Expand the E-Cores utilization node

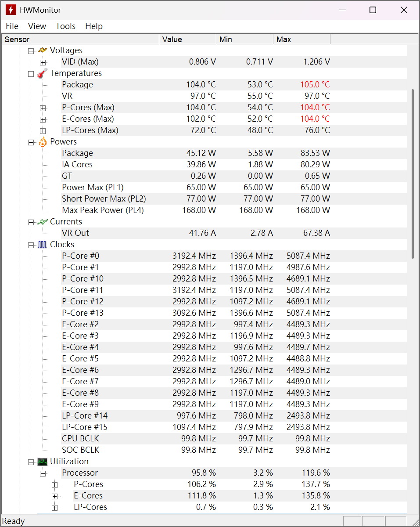[x=54, y=496]
